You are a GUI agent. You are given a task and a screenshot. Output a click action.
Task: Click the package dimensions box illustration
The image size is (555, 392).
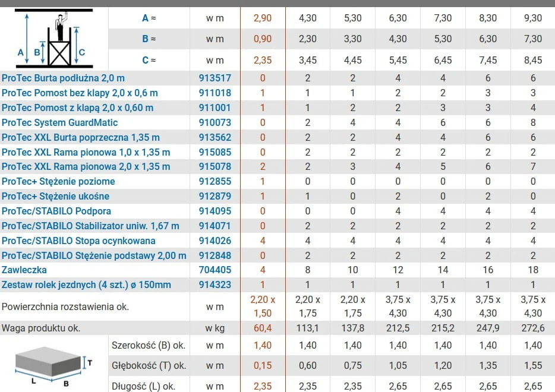pyautogui.click(x=53, y=366)
